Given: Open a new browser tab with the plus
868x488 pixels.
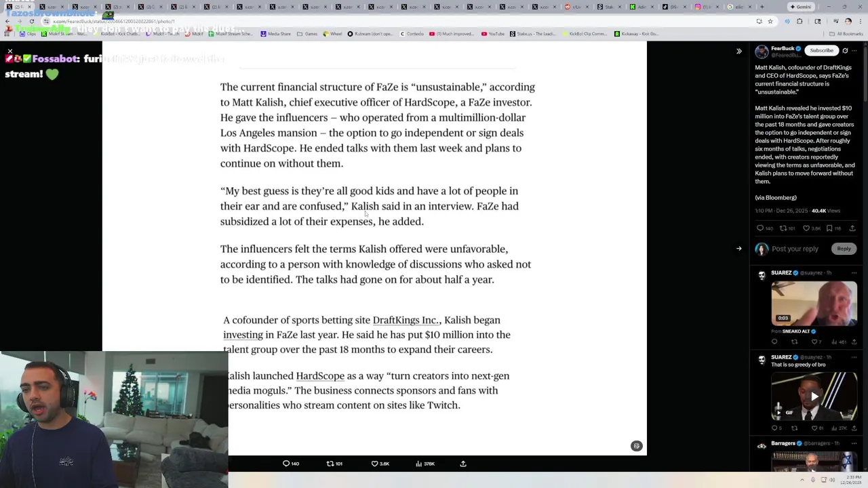Looking at the screenshot, I should (x=762, y=7).
